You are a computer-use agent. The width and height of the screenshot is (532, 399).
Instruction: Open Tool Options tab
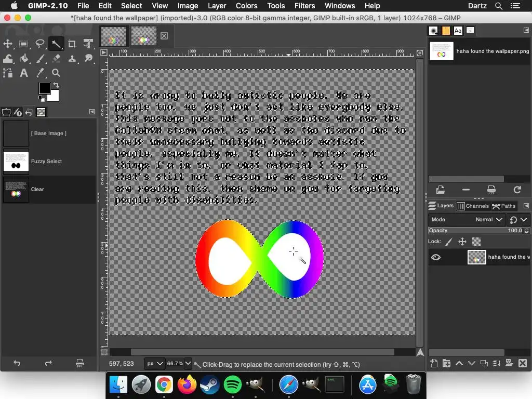(6, 112)
